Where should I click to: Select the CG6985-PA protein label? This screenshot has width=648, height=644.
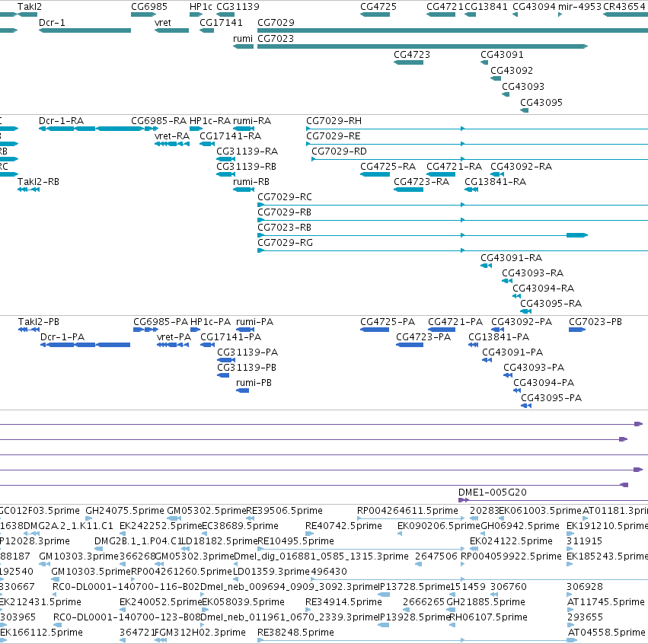pyautogui.click(x=161, y=322)
